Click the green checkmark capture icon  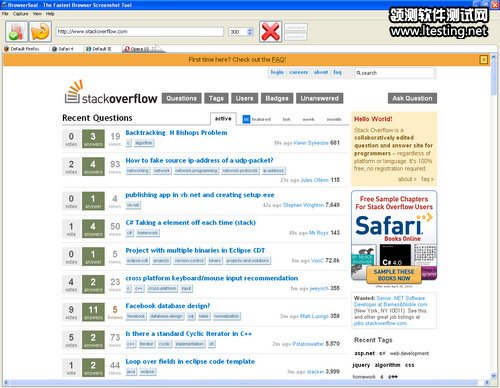16,32
